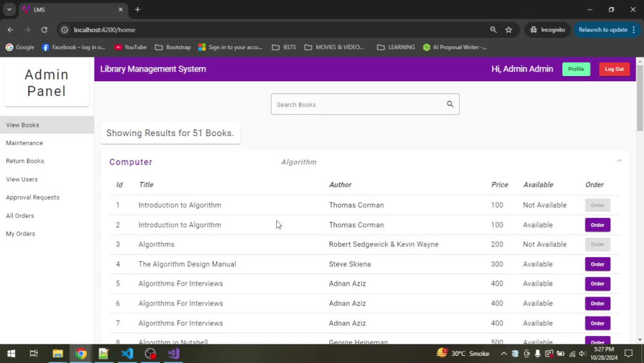
Task: Open the Chrome three-dot menu
Action: pos(634,30)
